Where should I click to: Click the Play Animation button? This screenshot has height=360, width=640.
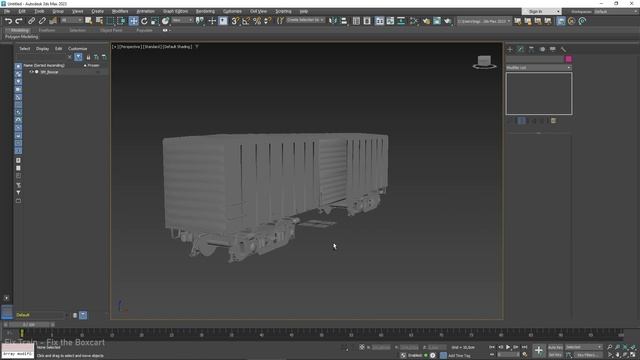pos(508,347)
